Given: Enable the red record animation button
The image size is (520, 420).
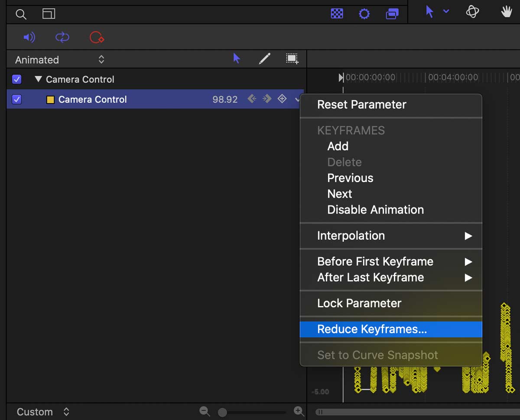Looking at the screenshot, I should [x=96, y=38].
